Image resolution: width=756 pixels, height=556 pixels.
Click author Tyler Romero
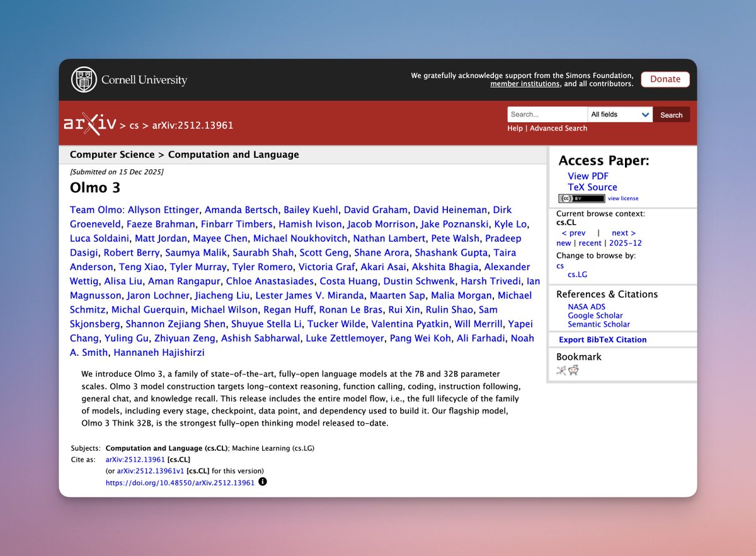(262, 267)
